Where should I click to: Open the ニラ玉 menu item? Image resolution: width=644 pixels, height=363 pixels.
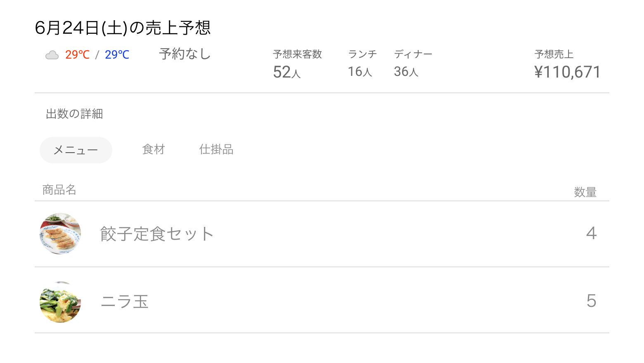(124, 302)
